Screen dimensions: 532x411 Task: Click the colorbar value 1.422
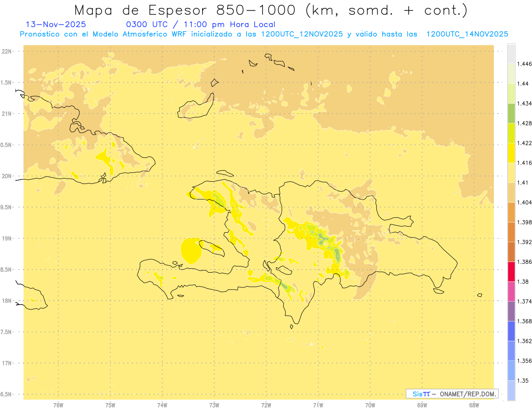(524, 143)
